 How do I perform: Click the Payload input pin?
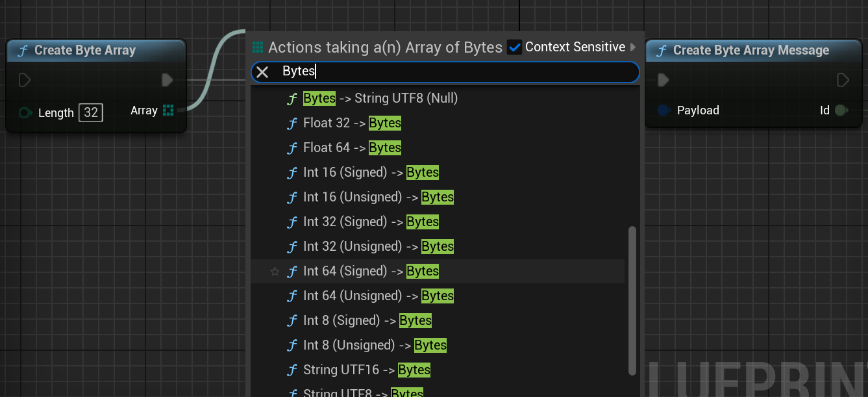[x=663, y=110]
